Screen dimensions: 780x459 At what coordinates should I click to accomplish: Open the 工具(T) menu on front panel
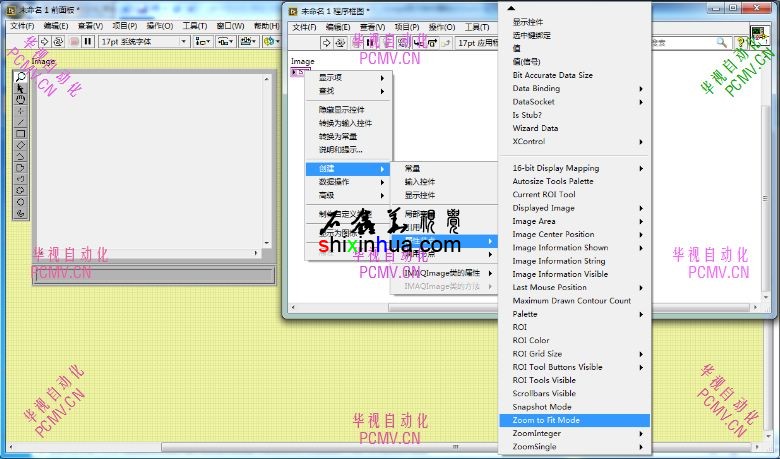tap(194, 25)
